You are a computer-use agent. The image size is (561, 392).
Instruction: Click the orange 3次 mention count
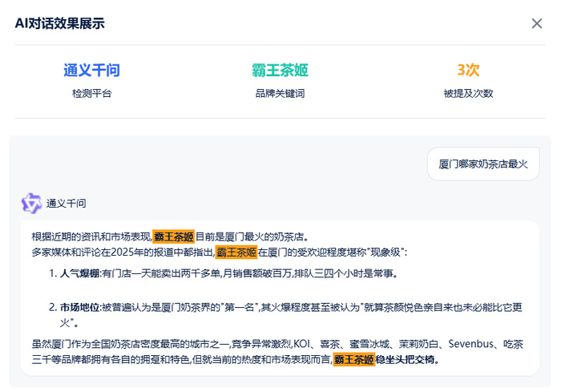[x=468, y=71]
